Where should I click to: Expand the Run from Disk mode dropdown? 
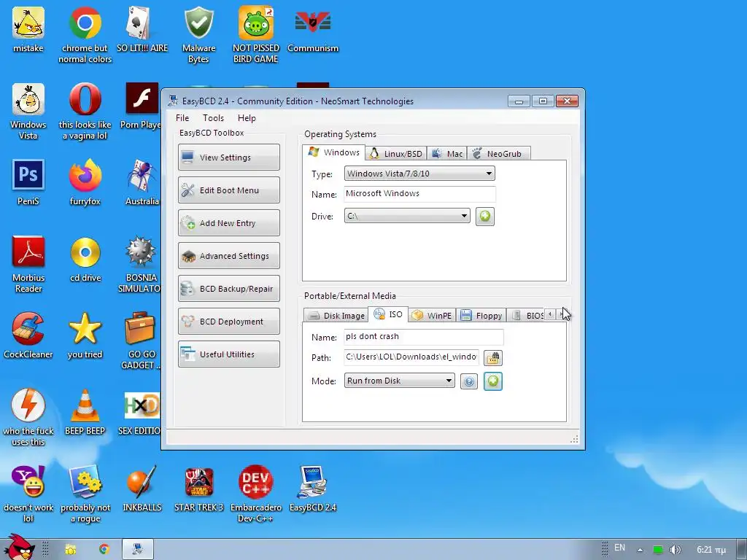tap(399, 381)
